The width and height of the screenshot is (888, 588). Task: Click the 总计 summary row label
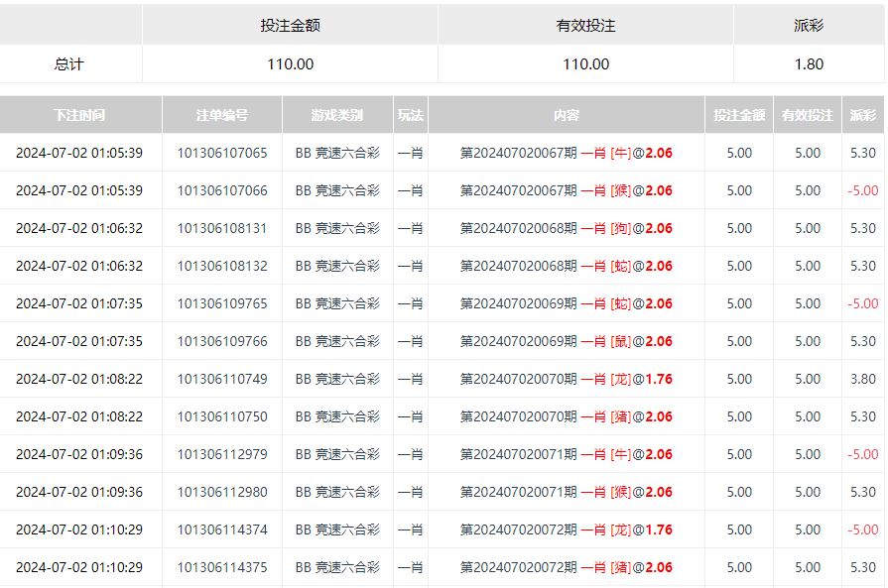point(69,63)
